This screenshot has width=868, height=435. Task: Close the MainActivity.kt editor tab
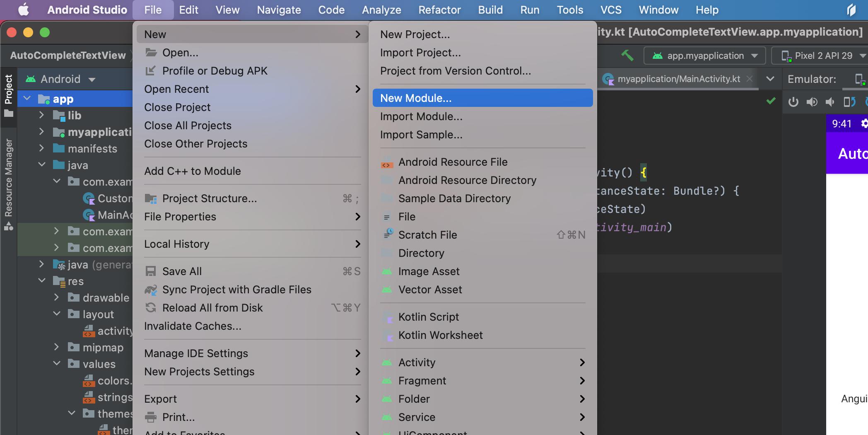749,79
